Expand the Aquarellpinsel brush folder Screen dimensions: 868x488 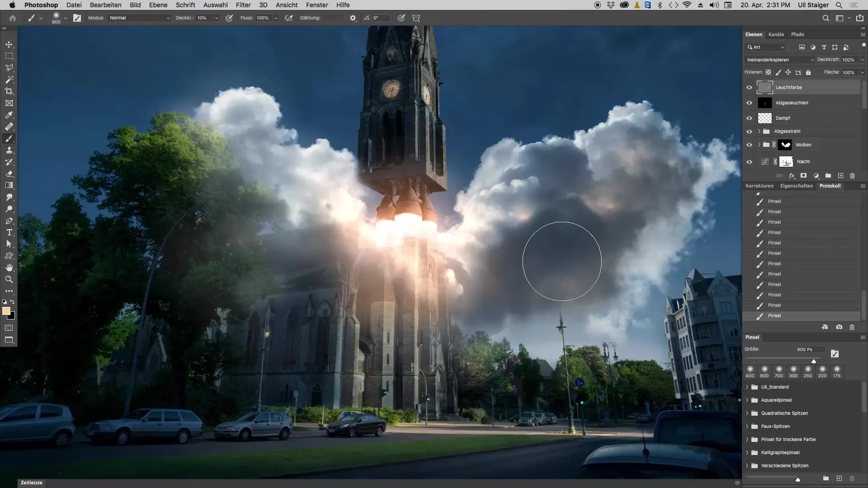click(x=747, y=400)
